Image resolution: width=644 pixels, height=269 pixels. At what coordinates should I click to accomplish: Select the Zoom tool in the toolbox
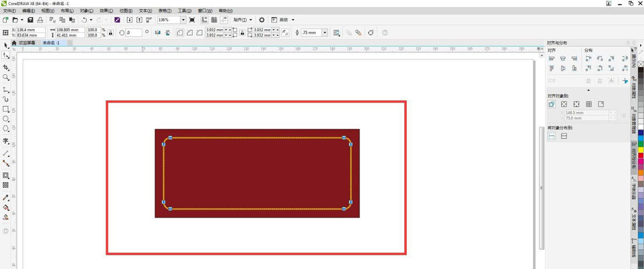tap(6, 77)
